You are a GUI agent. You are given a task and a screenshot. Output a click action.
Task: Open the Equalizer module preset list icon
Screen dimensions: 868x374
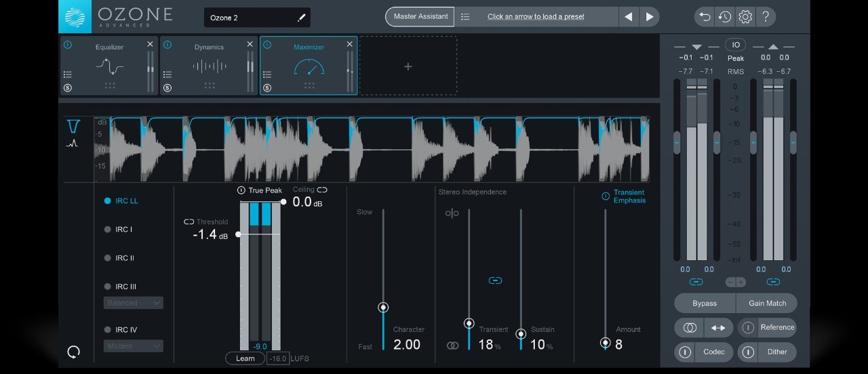tap(68, 75)
